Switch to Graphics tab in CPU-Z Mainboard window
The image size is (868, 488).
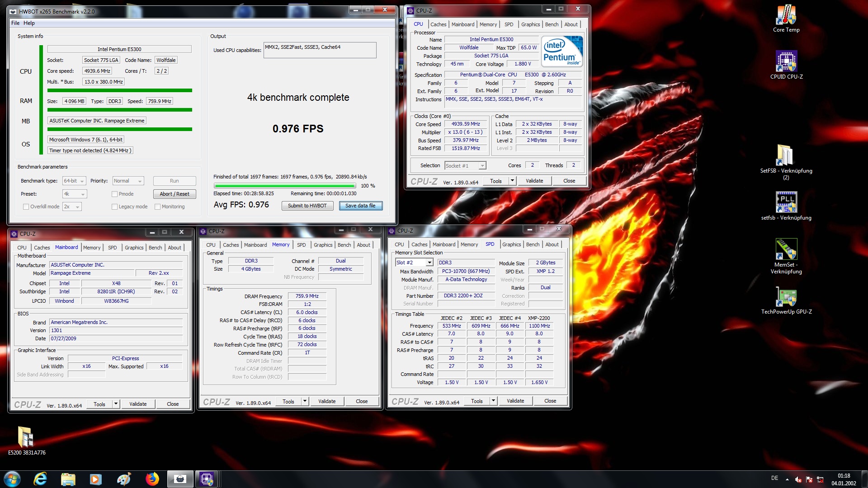pyautogui.click(x=134, y=248)
